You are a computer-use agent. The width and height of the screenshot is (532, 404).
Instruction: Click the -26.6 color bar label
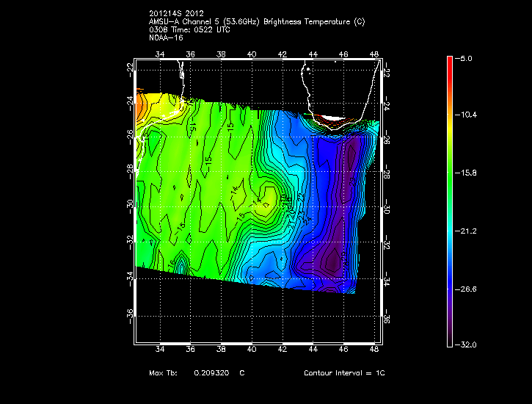tap(469, 289)
